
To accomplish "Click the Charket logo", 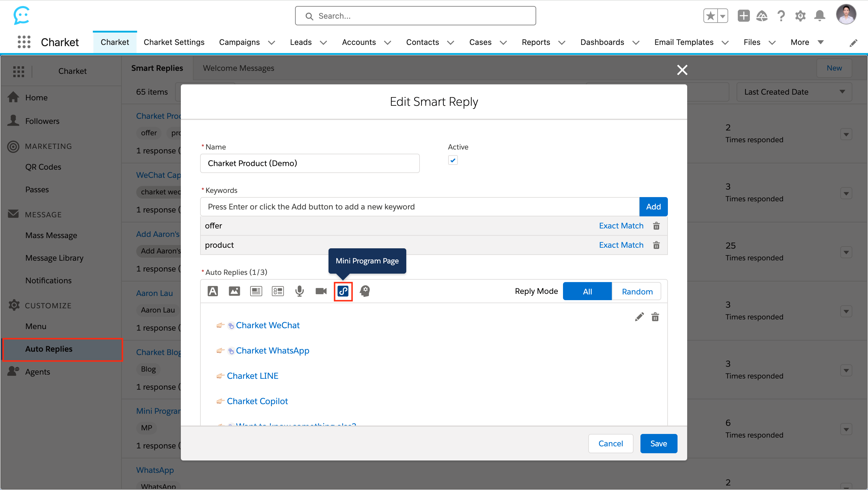I will tap(22, 15).
